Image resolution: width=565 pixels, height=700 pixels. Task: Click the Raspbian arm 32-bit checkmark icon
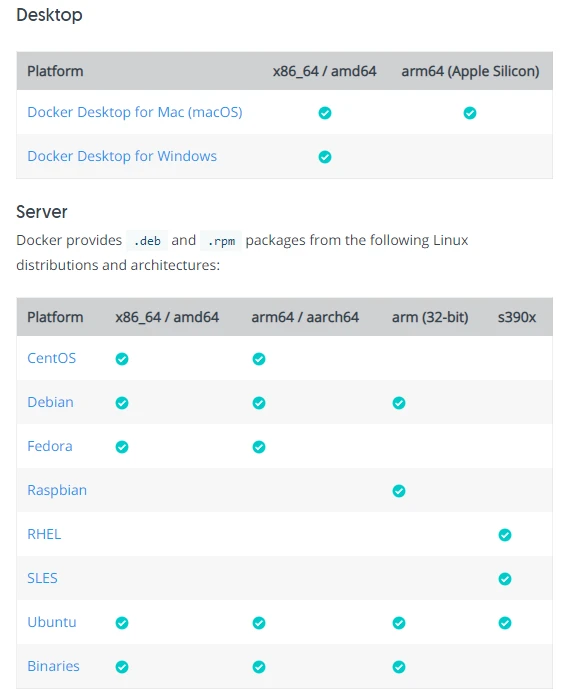[399, 491]
